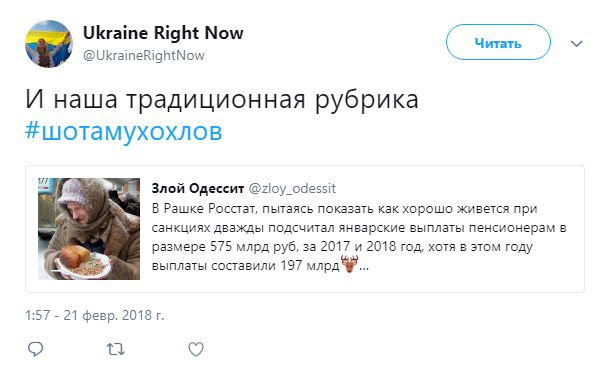Click the @zloy_odessit handle
The image size is (612, 367).
tap(292, 189)
